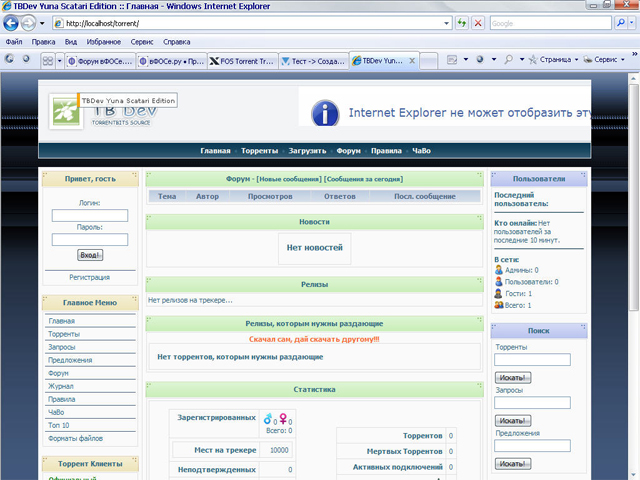Switch to the FOS Torrent Tracker tab
Screen dimensions: 640x480
pyautogui.click(x=242, y=60)
